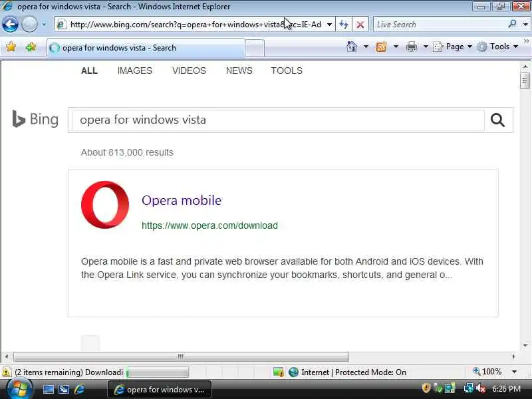Print the page with the printer icon
This screenshot has height=399, width=532.
tap(411, 47)
